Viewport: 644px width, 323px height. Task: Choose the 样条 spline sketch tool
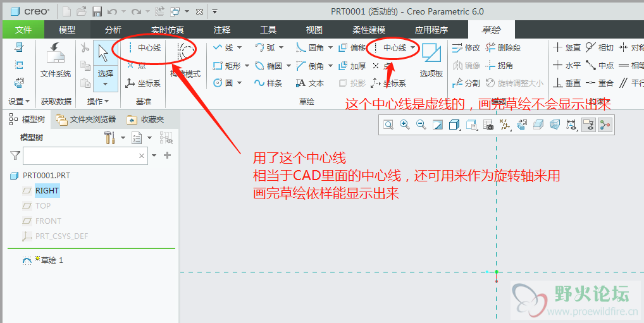(268, 83)
